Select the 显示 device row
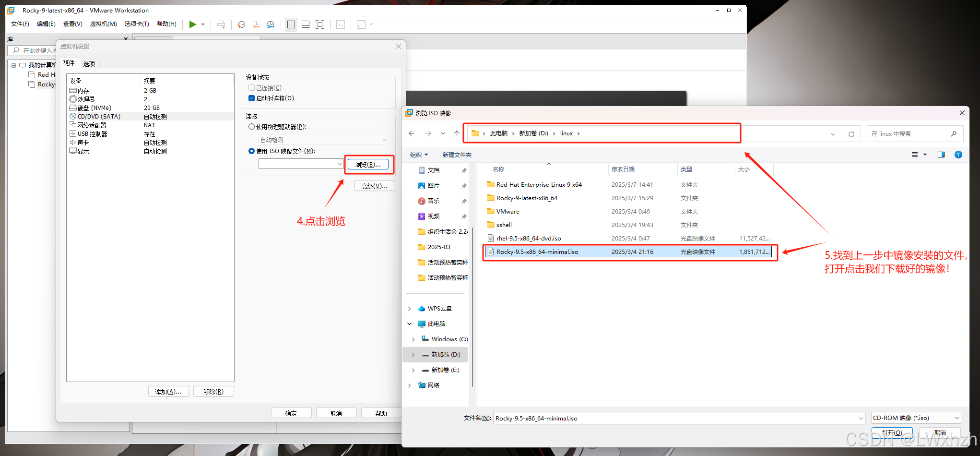The width and height of the screenshot is (980, 456). click(x=150, y=151)
